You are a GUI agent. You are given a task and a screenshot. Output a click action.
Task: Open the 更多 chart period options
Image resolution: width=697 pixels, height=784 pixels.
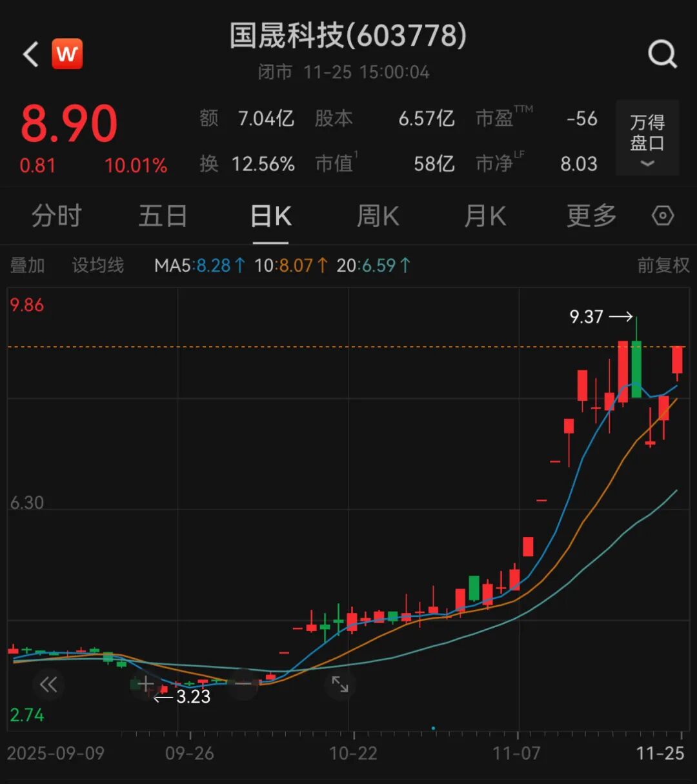tap(590, 216)
